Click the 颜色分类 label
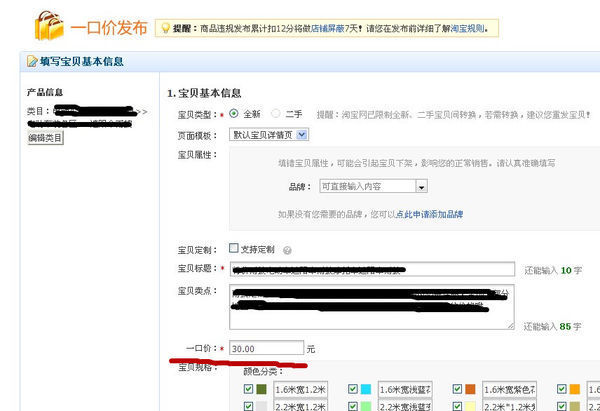The image size is (600, 411). (x=263, y=371)
